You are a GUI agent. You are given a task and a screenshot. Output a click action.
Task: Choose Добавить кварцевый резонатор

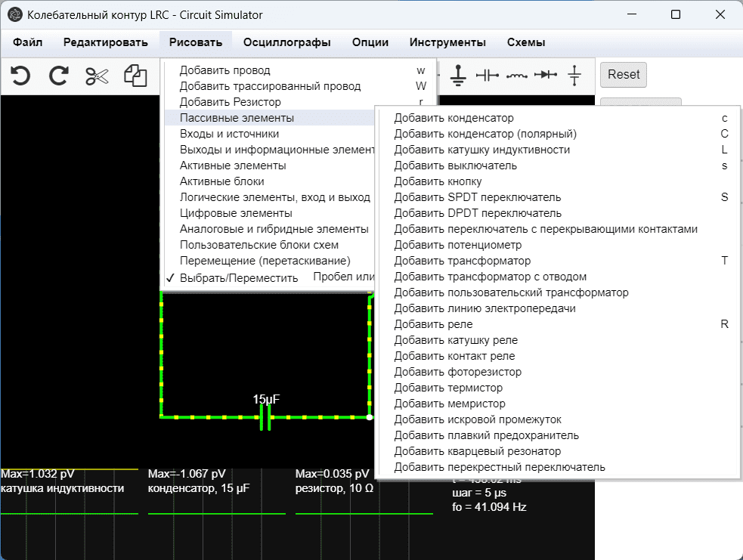pos(559,451)
